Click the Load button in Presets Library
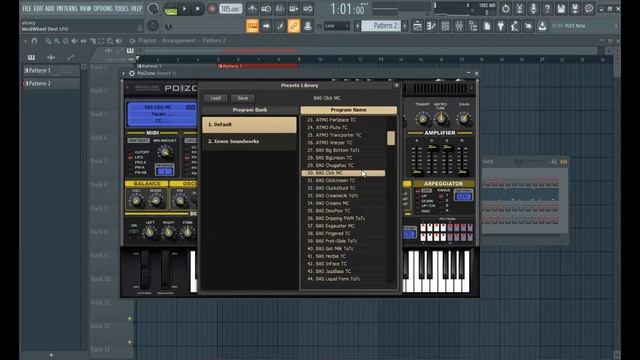 click(x=216, y=98)
